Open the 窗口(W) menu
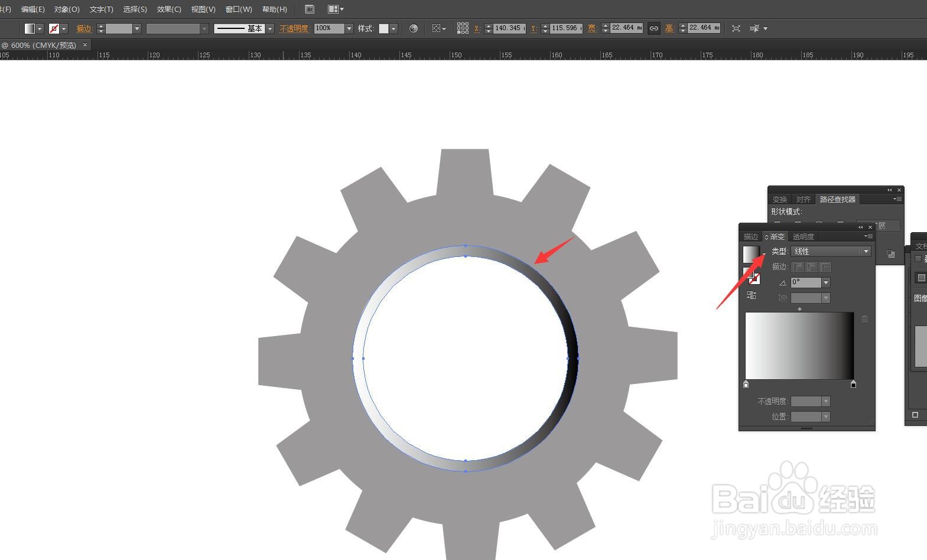Screen dimensions: 927x560 pos(239,9)
